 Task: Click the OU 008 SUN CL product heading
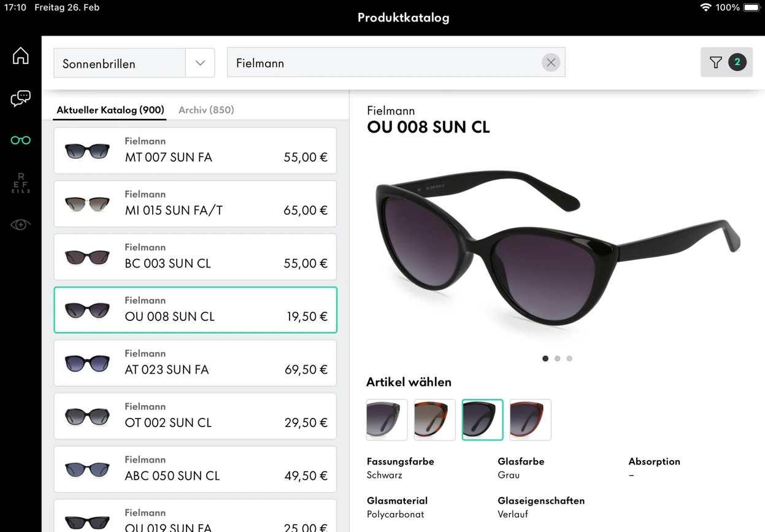(428, 127)
